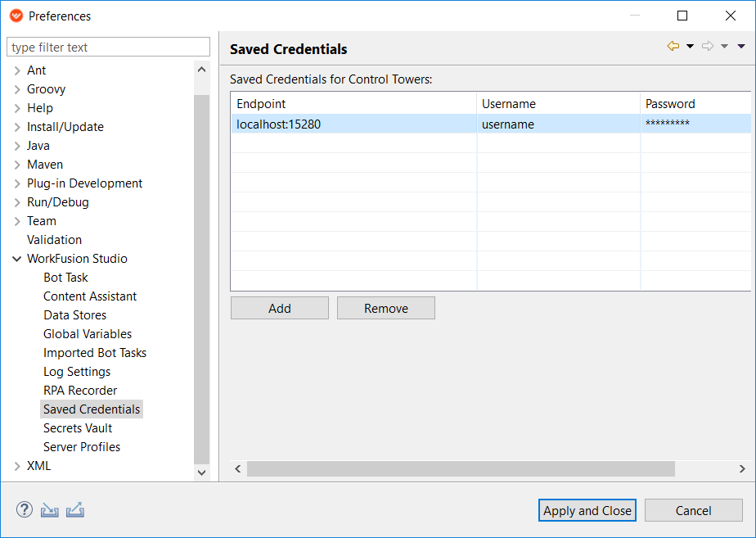Expand the Java tree node
The width and height of the screenshot is (756, 538).
[x=17, y=146]
